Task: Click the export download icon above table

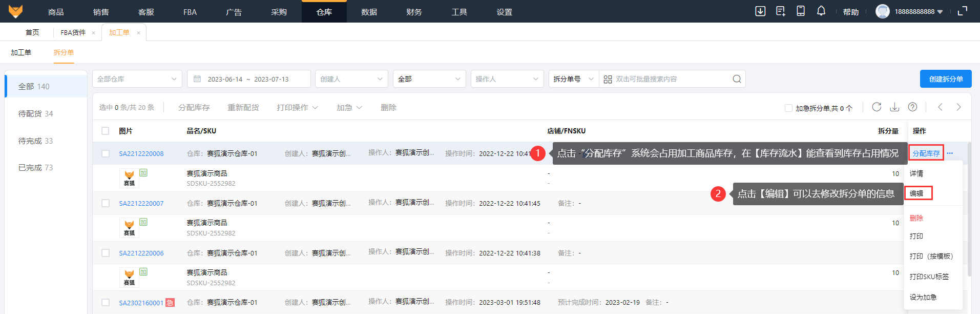Action: tap(894, 107)
